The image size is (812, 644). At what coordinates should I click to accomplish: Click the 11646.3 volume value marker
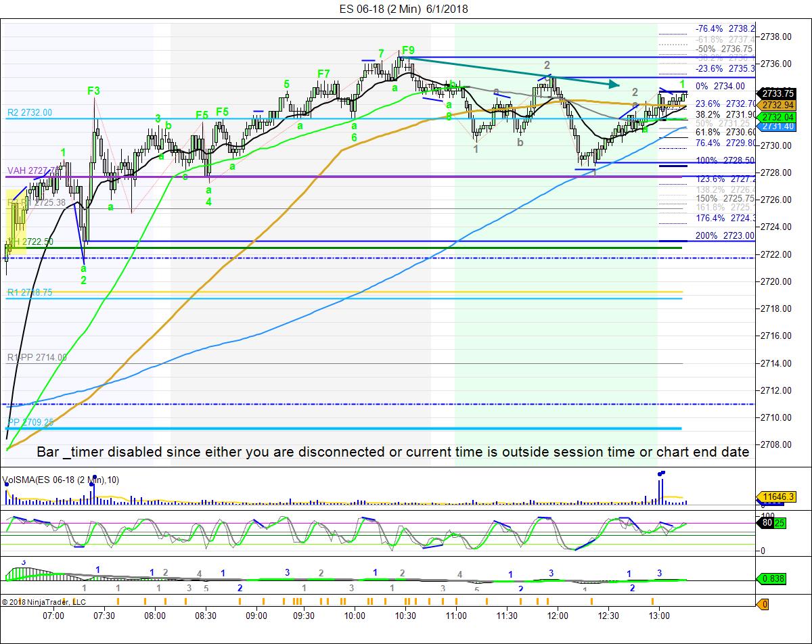click(x=778, y=497)
